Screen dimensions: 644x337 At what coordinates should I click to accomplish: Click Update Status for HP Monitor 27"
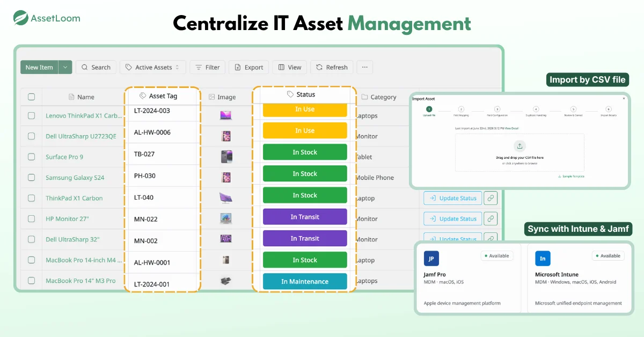[452, 218]
